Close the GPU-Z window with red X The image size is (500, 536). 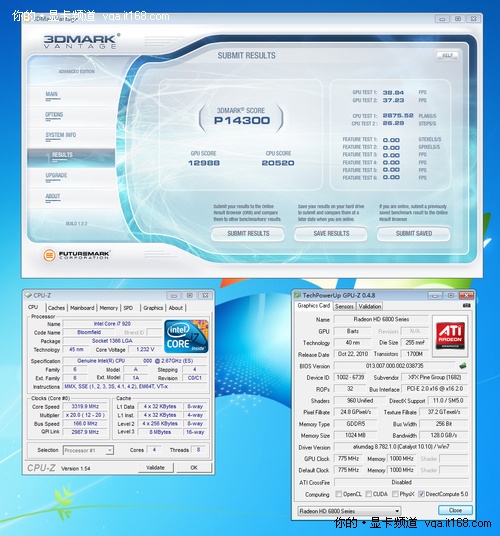coord(466,295)
